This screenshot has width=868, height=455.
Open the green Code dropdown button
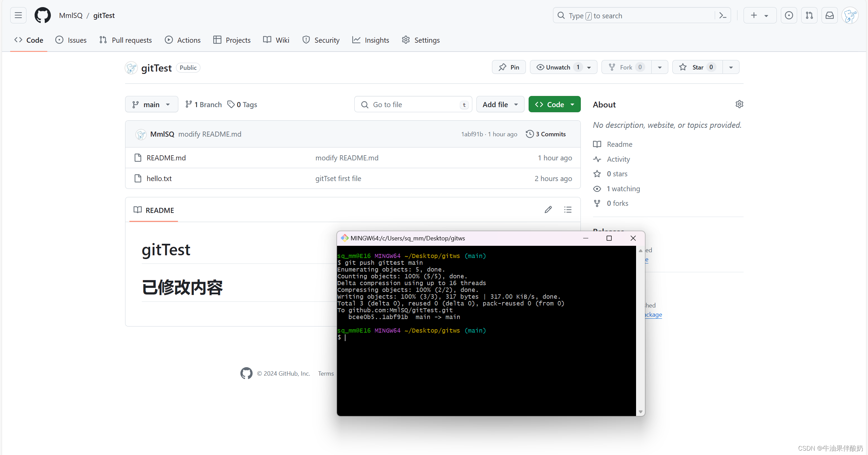click(554, 104)
